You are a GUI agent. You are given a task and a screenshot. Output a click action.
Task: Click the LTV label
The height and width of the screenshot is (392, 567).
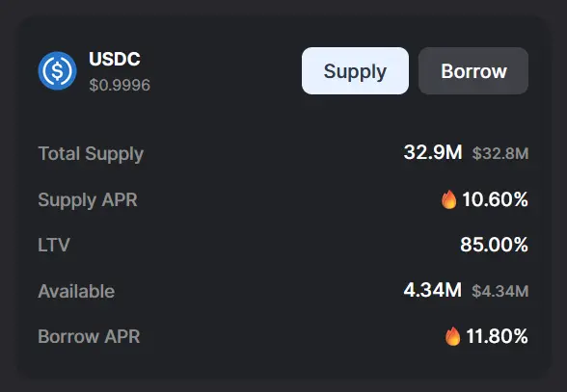point(54,245)
